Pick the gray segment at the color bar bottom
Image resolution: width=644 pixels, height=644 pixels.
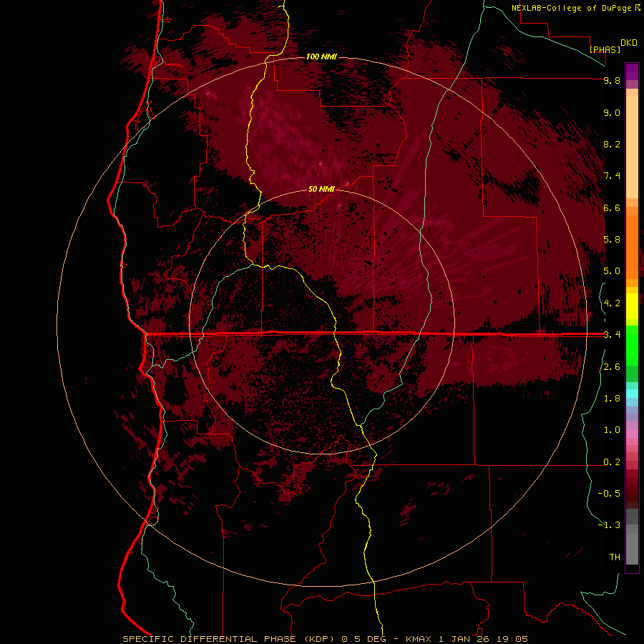point(632,550)
